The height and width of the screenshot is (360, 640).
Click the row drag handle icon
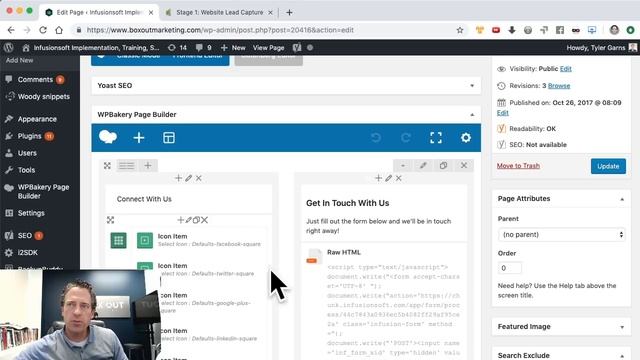click(107, 165)
